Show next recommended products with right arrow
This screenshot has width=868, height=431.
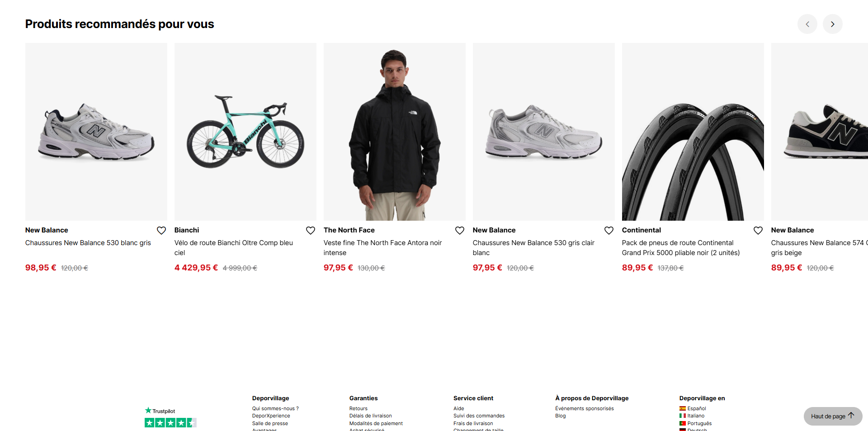tap(832, 24)
